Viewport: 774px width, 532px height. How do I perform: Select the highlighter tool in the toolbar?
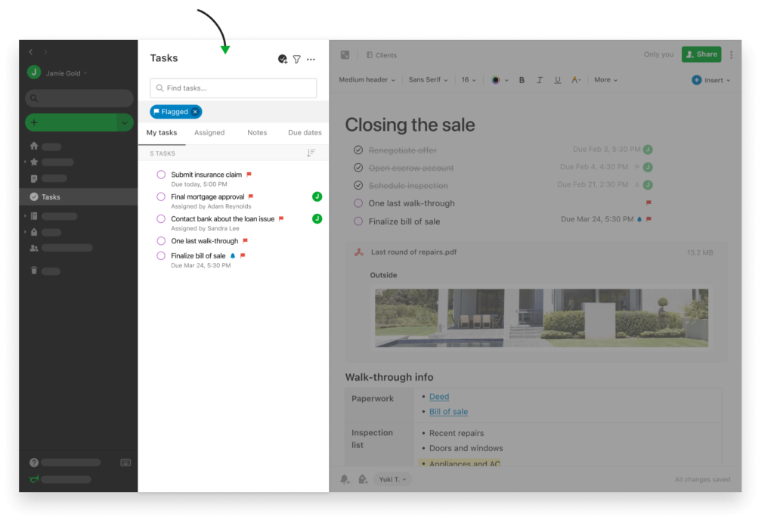tap(575, 79)
